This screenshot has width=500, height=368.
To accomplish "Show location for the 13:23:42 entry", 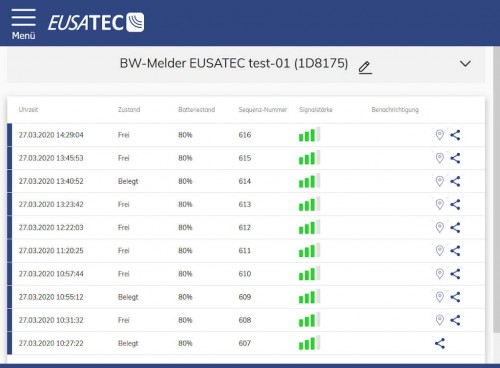I will [x=440, y=204].
